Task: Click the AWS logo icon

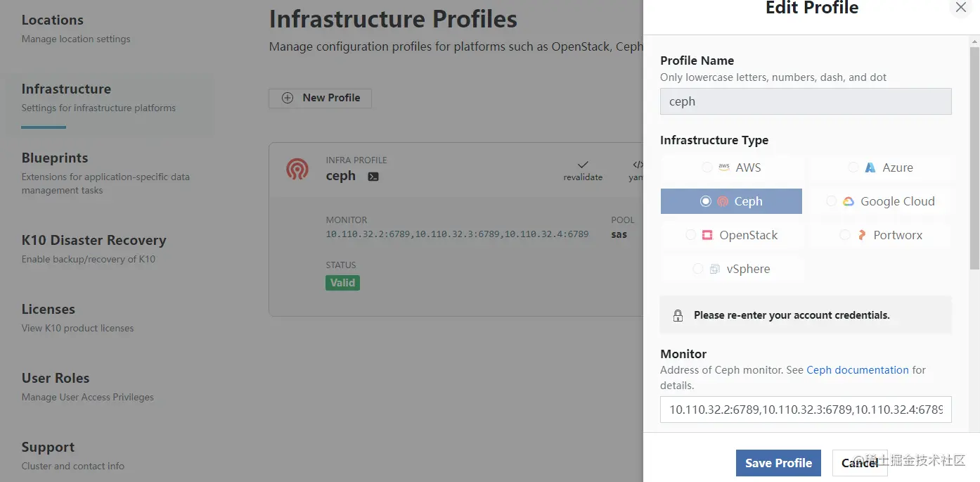Action: [x=724, y=167]
